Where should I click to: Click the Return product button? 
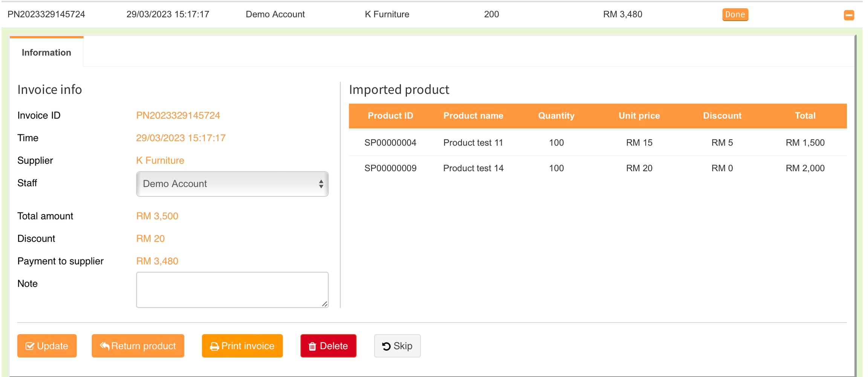click(138, 346)
